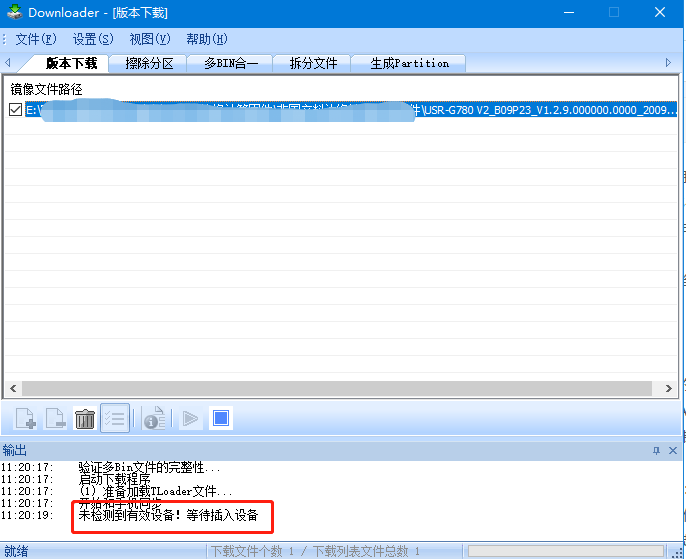
Task: Close the 输出 output panel
Action: tap(672, 450)
